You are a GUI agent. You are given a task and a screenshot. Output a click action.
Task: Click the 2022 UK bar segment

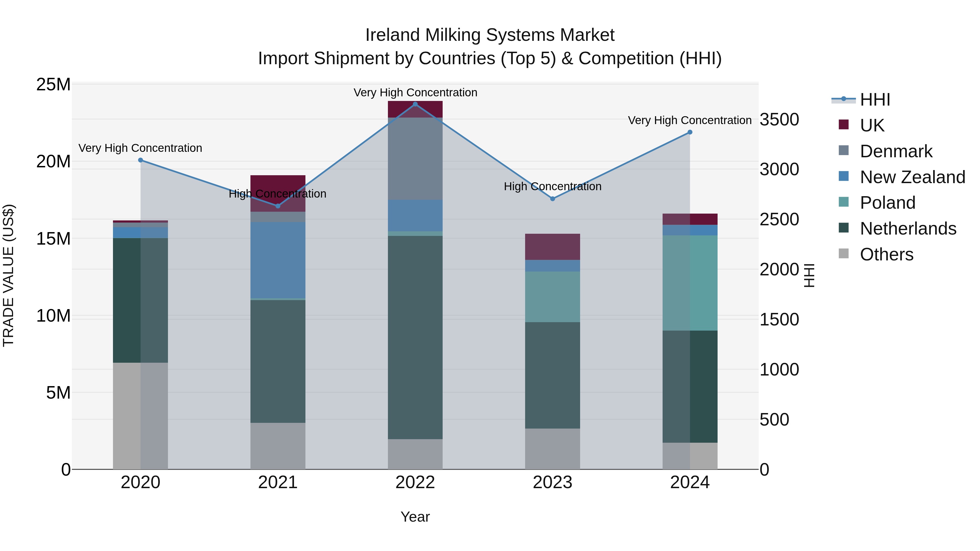415,109
